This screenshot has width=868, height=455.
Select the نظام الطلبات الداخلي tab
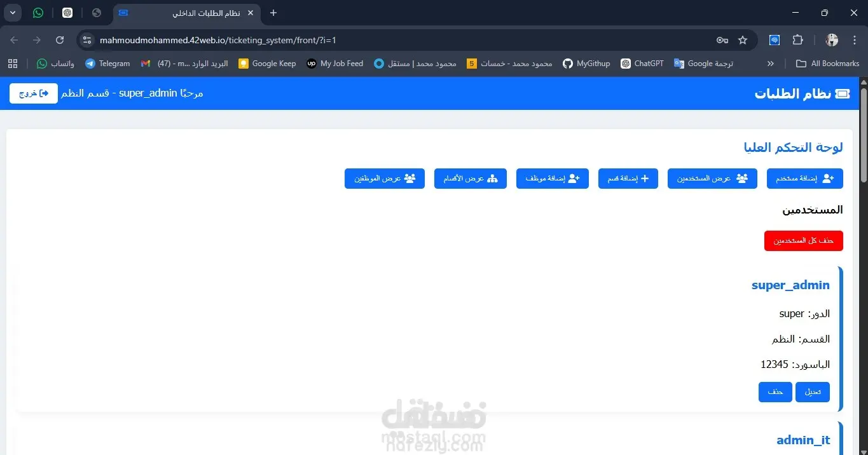188,13
